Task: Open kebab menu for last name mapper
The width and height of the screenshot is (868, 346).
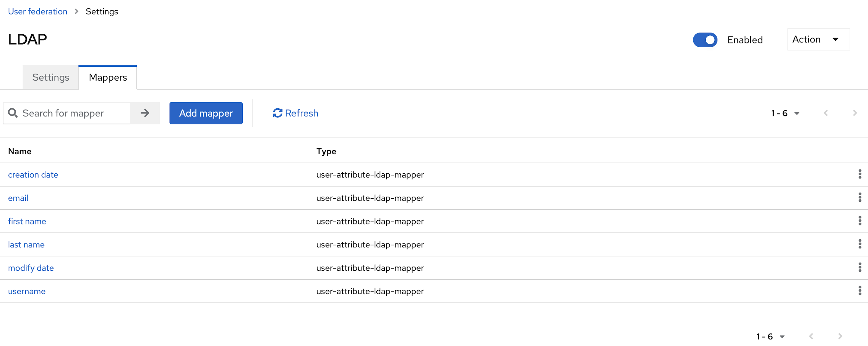Action: pyautogui.click(x=860, y=244)
